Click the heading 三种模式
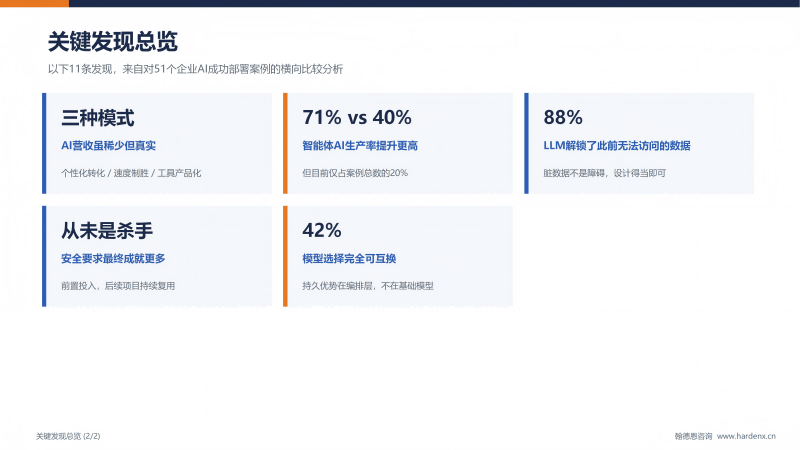 (x=97, y=118)
